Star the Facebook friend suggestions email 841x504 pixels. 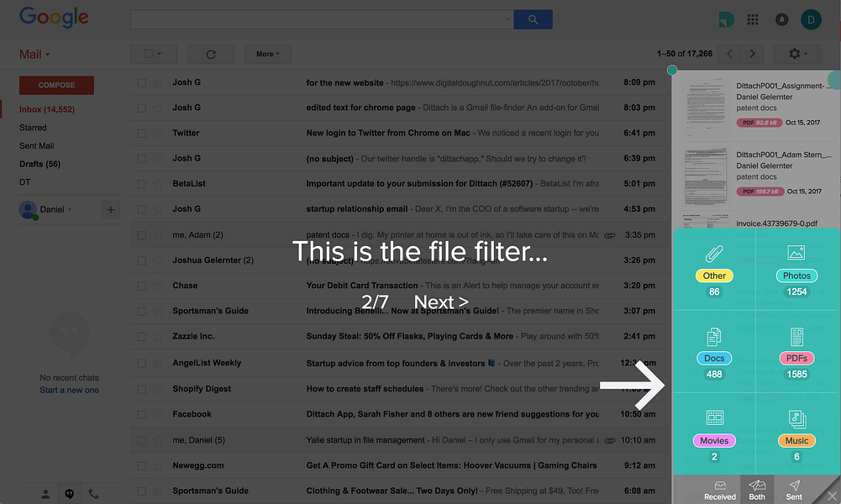pyautogui.click(x=158, y=414)
